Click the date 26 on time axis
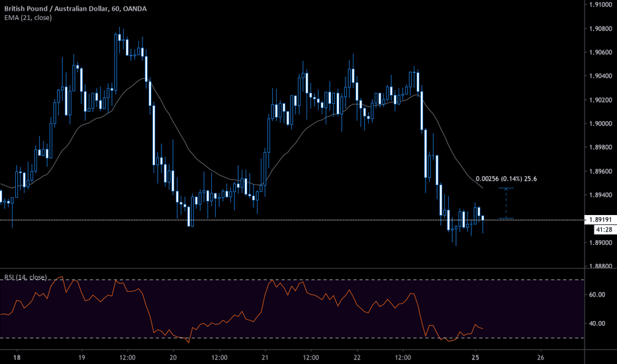The width and height of the screenshot is (617, 364). pyautogui.click(x=540, y=356)
